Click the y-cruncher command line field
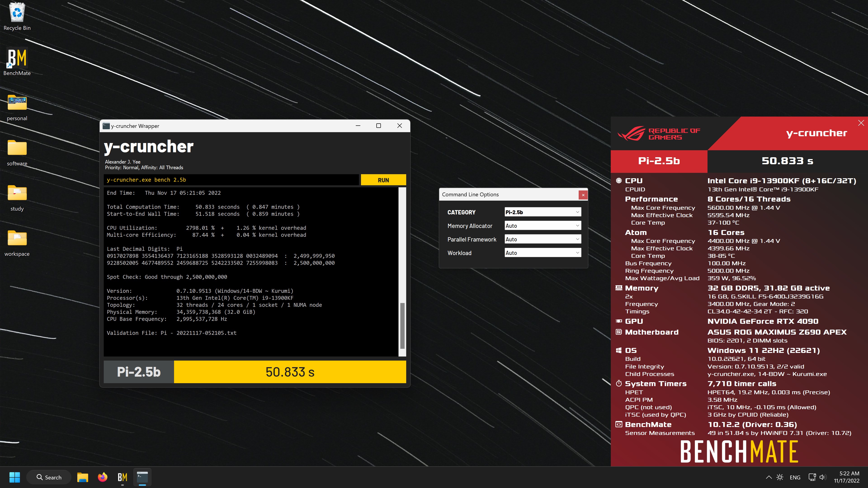Viewport: 868px width, 488px height. 231,180
